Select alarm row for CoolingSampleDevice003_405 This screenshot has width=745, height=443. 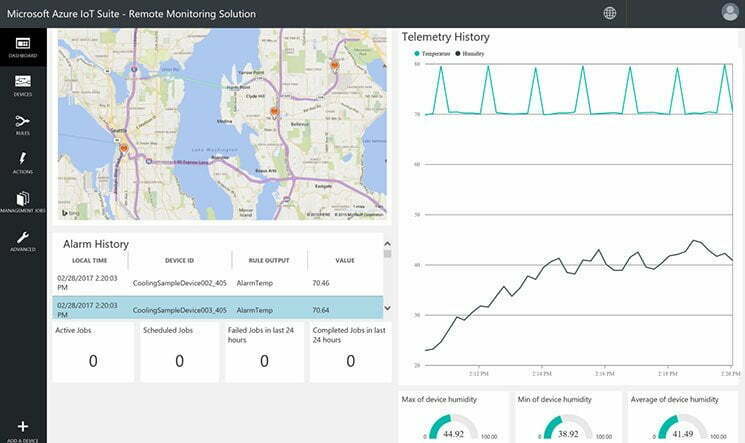[218, 308]
